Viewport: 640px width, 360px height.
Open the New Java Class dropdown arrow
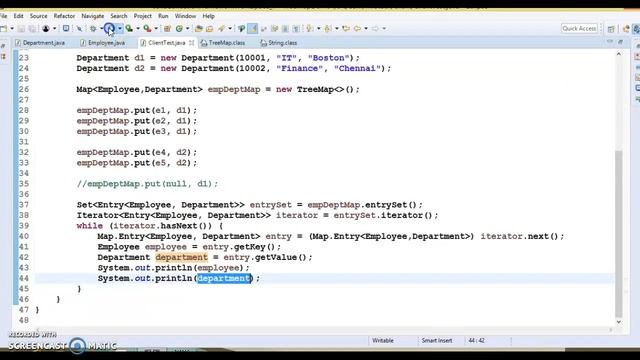pyautogui.click(x=187, y=29)
